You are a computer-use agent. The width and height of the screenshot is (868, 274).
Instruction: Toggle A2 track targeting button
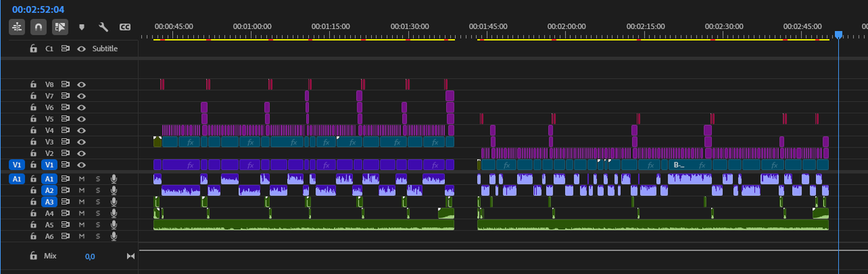[x=50, y=190]
